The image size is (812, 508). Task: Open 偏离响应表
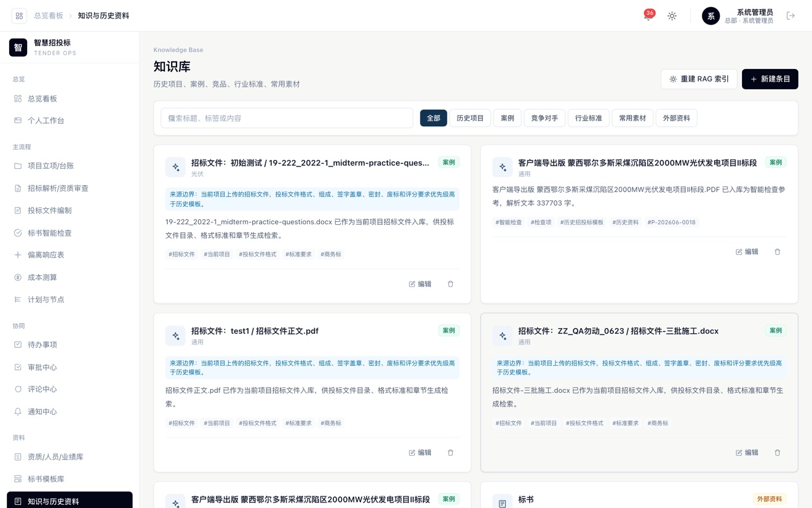point(70,255)
